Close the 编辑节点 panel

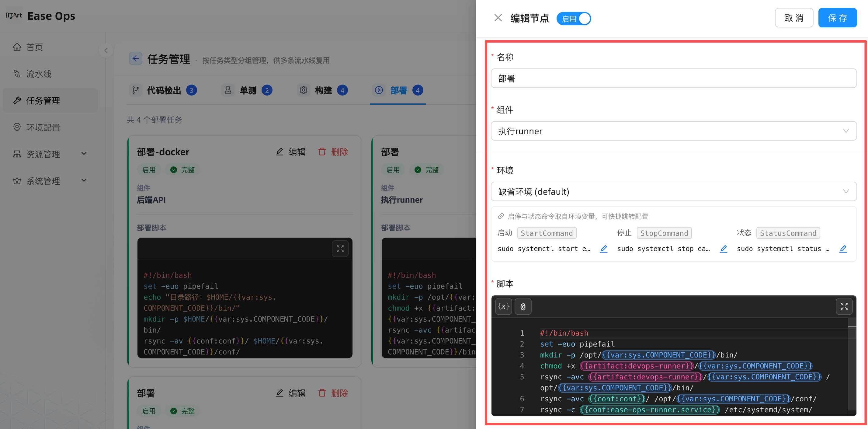point(498,18)
